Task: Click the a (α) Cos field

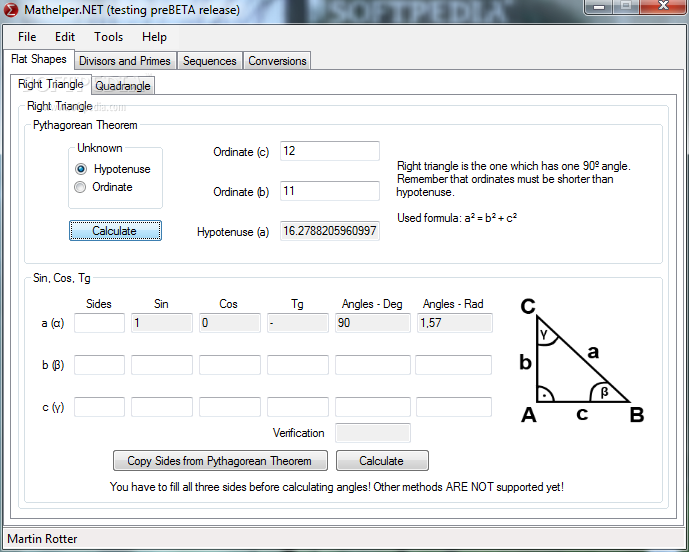Action: click(x=230, y=323)
